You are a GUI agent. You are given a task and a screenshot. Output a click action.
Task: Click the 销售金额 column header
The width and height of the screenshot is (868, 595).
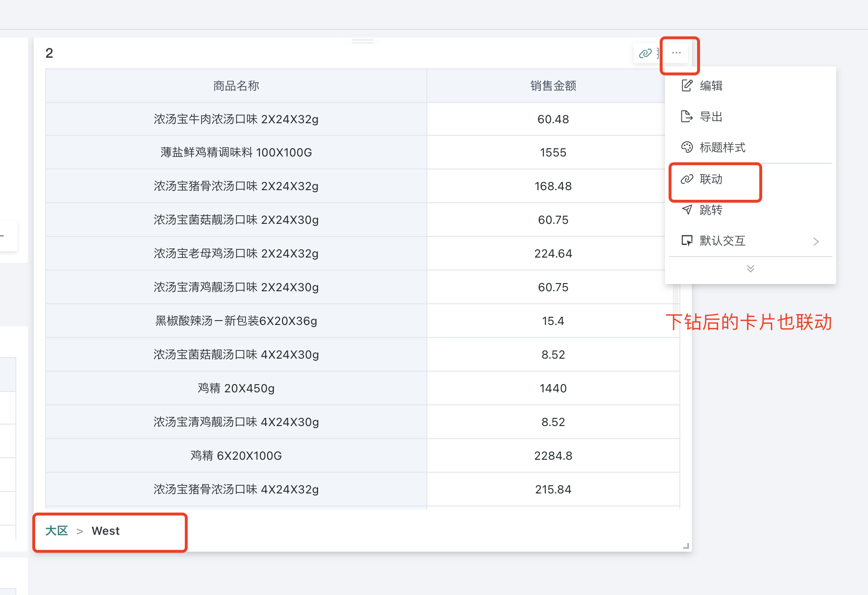tap(553, 86)
